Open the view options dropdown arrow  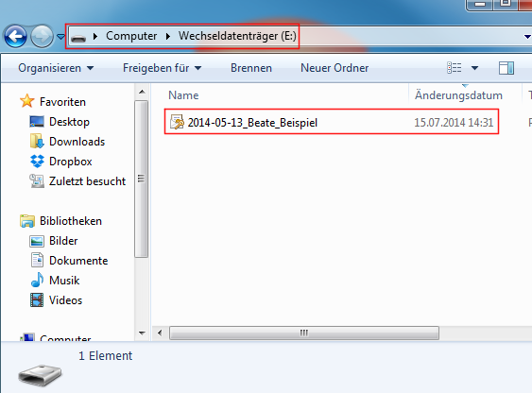[475, 68]
